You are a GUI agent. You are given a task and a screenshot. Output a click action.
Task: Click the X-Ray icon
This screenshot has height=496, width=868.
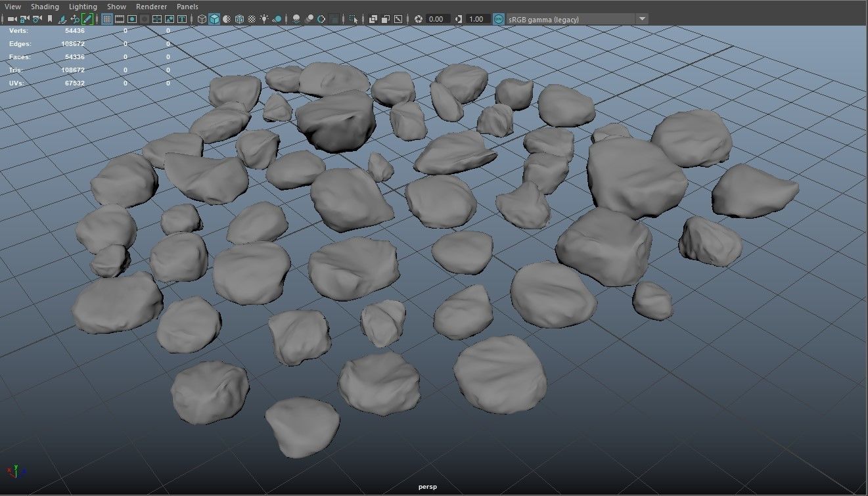(x=373, y=19)
